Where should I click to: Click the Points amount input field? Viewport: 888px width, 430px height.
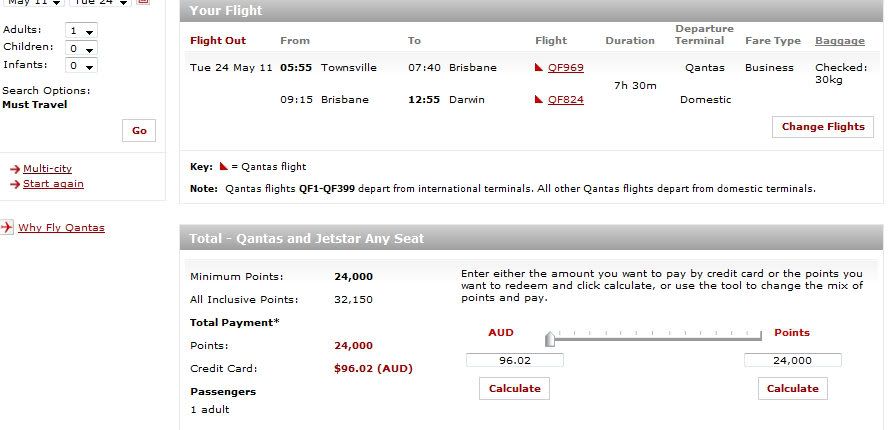[792, 360]
